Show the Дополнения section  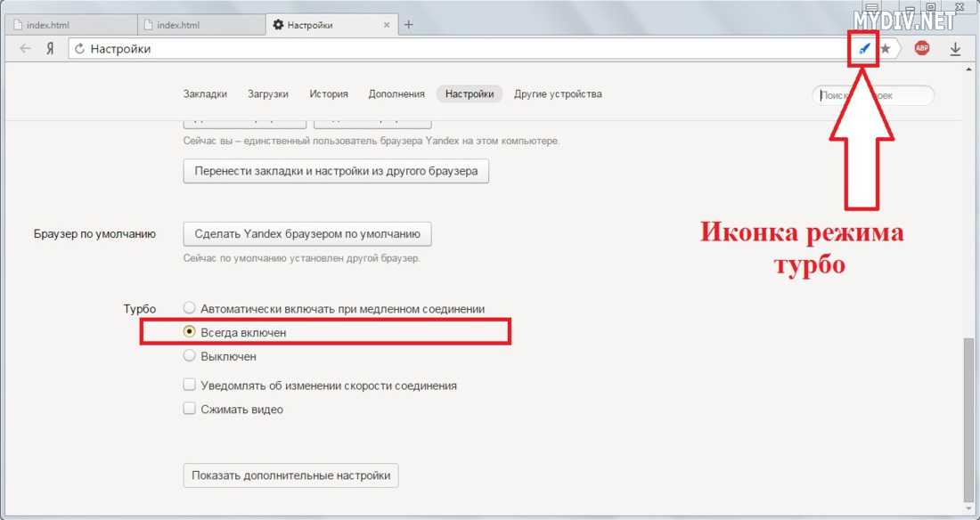coord(396,94)
